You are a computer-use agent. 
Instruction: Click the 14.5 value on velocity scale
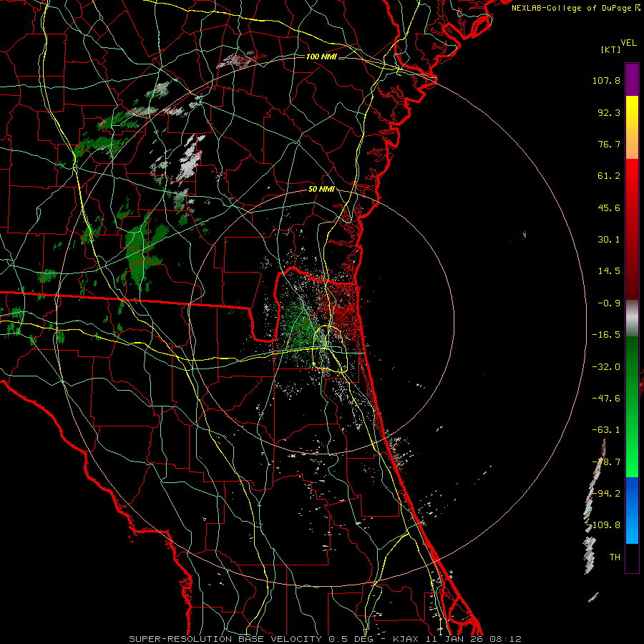[x=609, y=271]
